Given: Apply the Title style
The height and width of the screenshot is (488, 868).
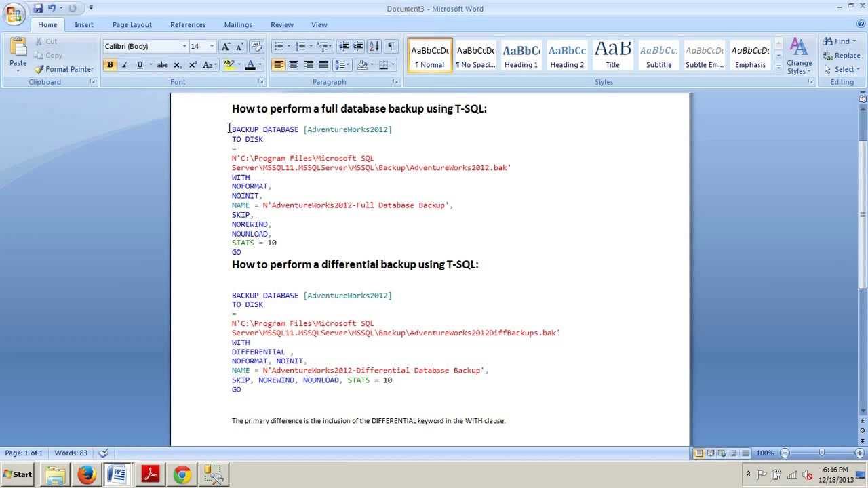Looking at the screenshot, I should coord(612,55).
